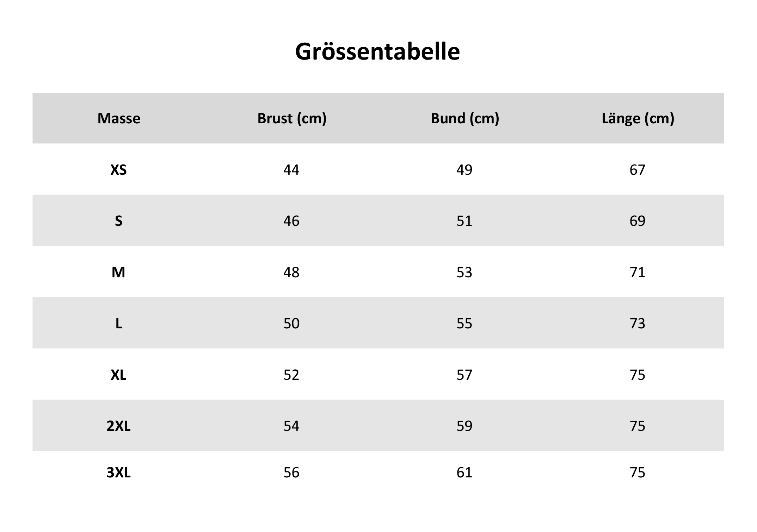Select the XL size row label
757x532 pixels.
click(x=118, y=375)
